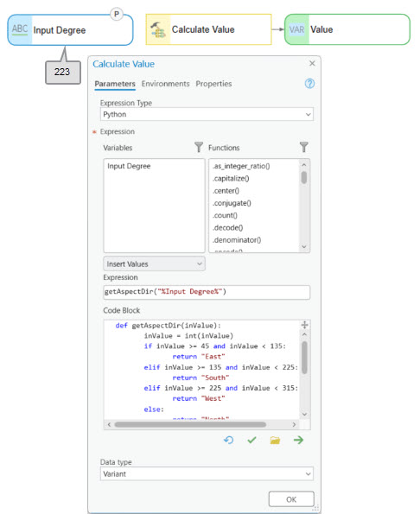The height and width of the screenshot is (514, 420).
Task: Click the green arrow export icon
Action: click(x=298, y=440)
